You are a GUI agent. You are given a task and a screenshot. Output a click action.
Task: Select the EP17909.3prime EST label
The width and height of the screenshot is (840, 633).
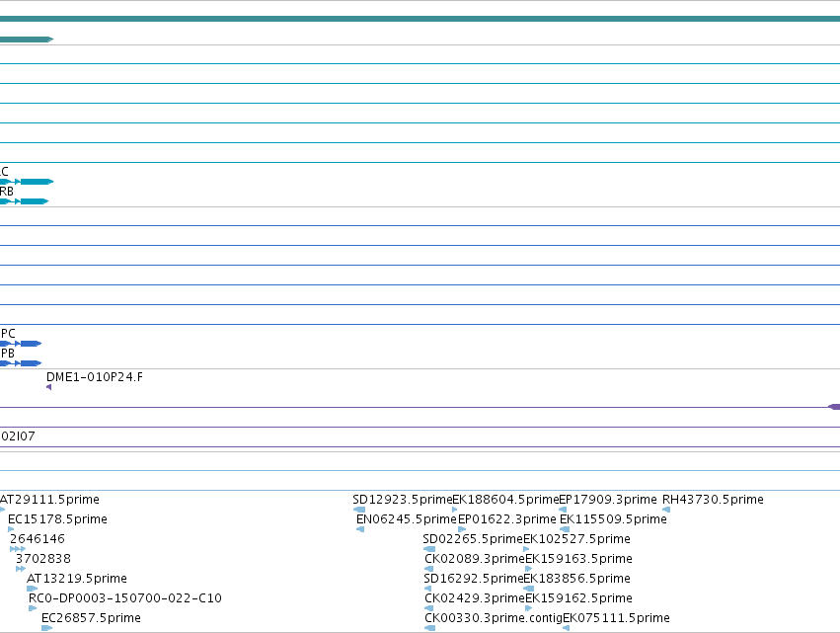coord(607,500)
